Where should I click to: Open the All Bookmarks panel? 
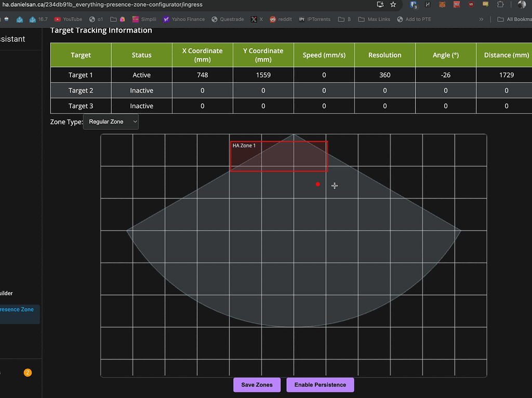(514, 19)
